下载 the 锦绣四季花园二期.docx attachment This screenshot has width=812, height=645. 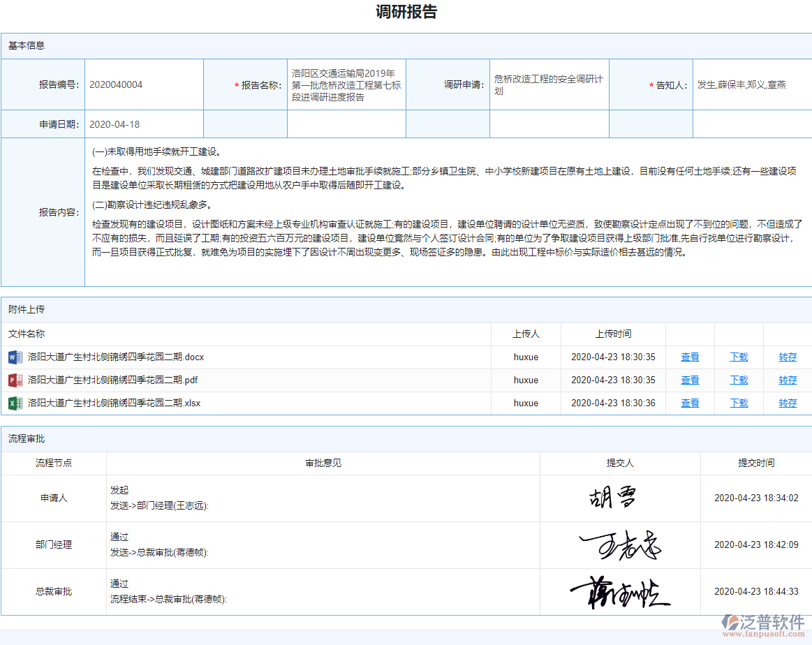(738, 357)
